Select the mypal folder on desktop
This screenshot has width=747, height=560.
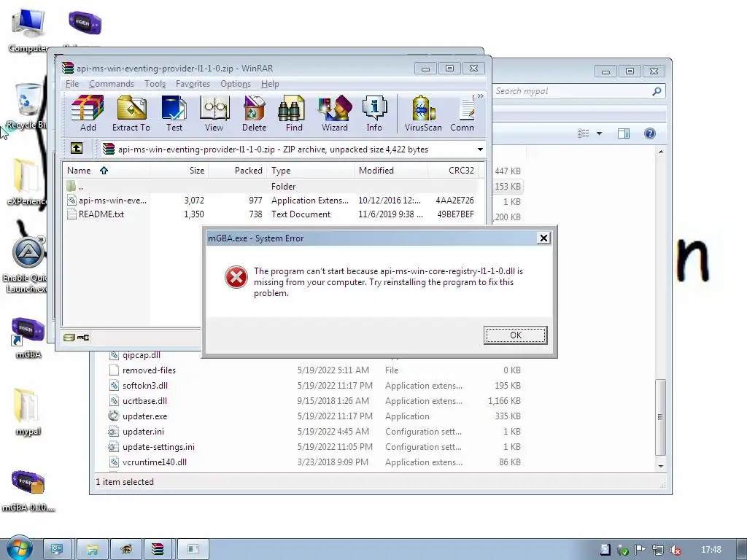pos(28,412)
